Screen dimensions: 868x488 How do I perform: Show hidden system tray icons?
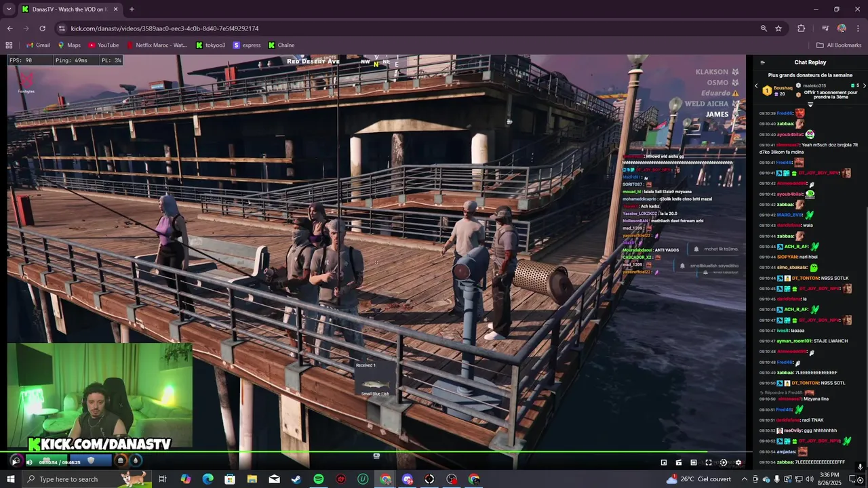point(743,479)
